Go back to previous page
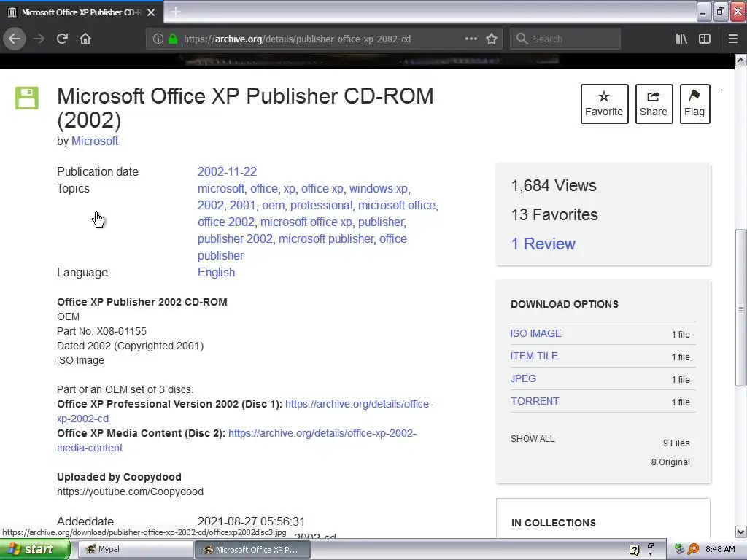This screenshot has width=747, height=560. coord(15,39)
